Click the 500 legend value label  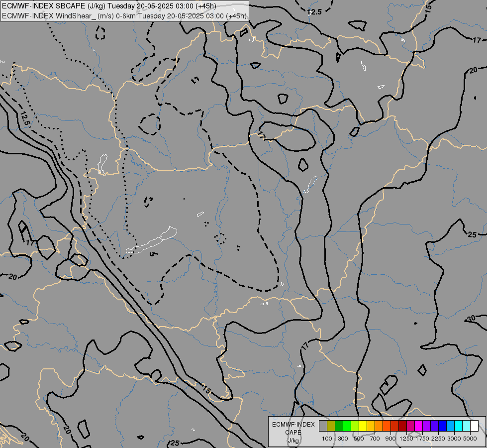[359, 439]
